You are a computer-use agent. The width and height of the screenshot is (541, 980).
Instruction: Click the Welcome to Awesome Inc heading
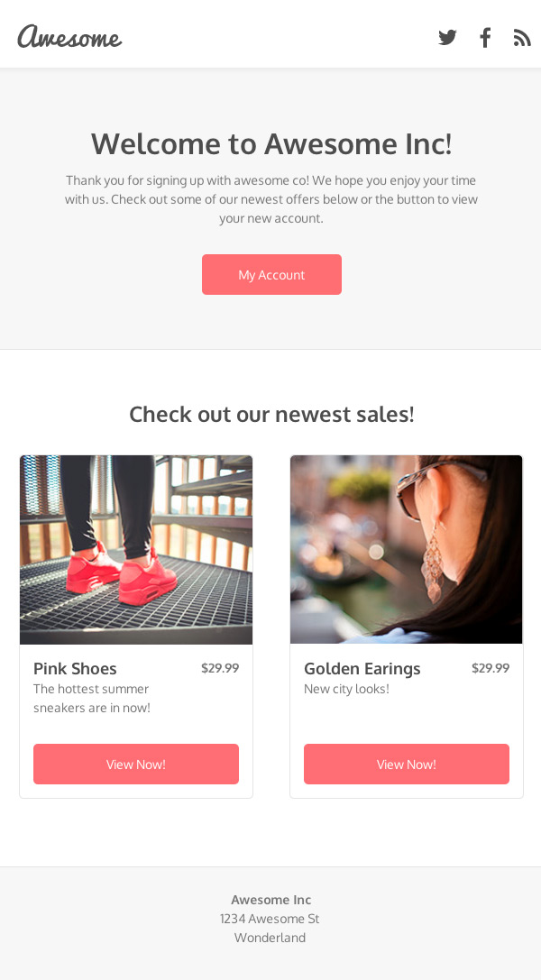tap(271, 144)
